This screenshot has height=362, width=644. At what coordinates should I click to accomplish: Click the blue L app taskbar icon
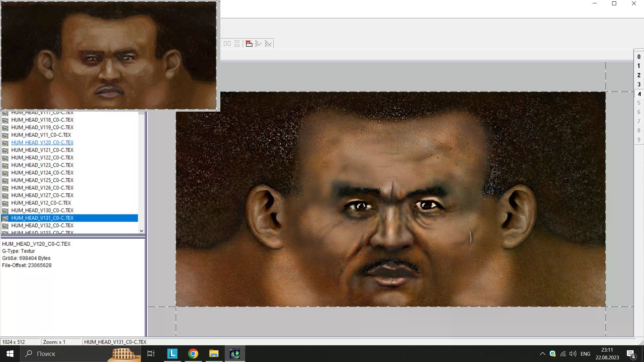172,354
